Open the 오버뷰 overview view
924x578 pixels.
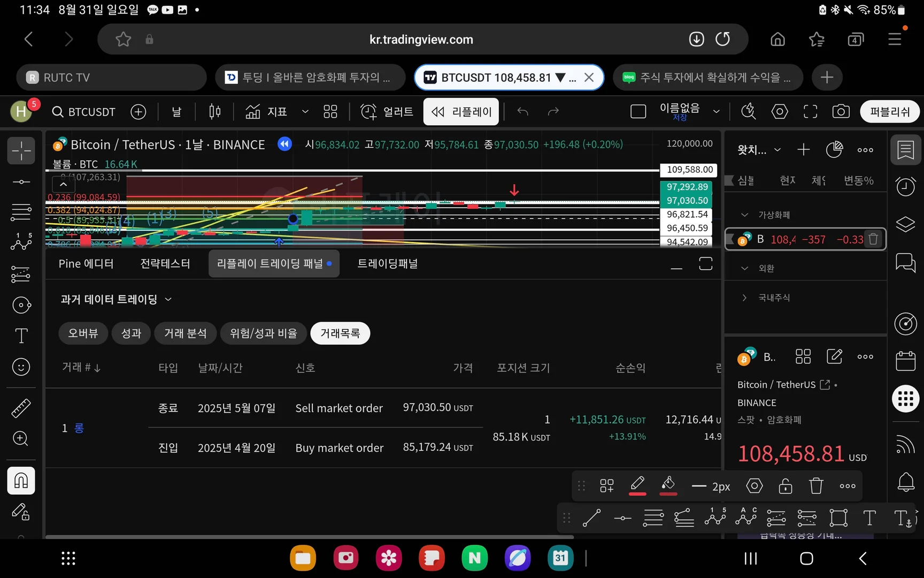[x=83, y=333]
